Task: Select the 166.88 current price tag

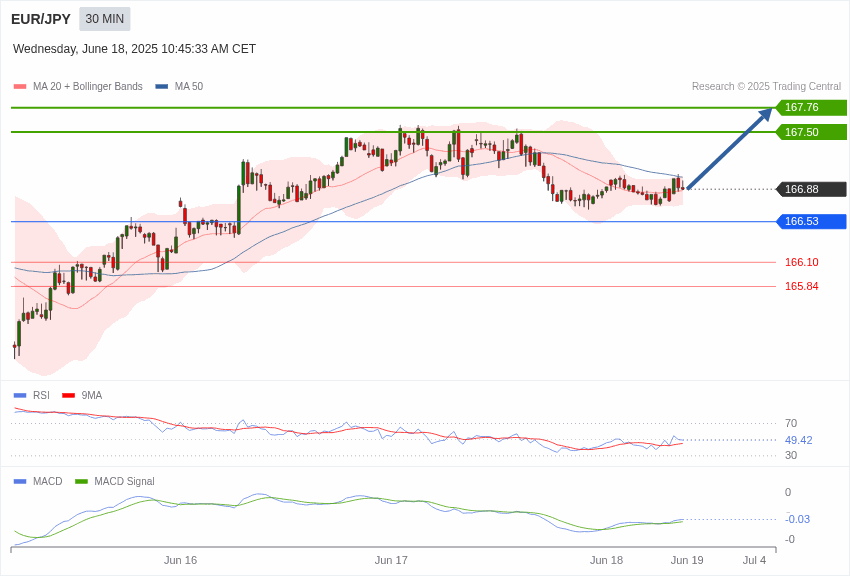Action: [x=811, y=189]
